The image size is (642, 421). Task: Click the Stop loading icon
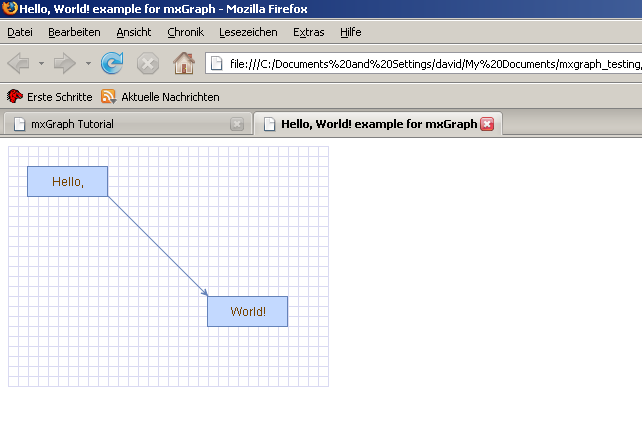[148, 64]
